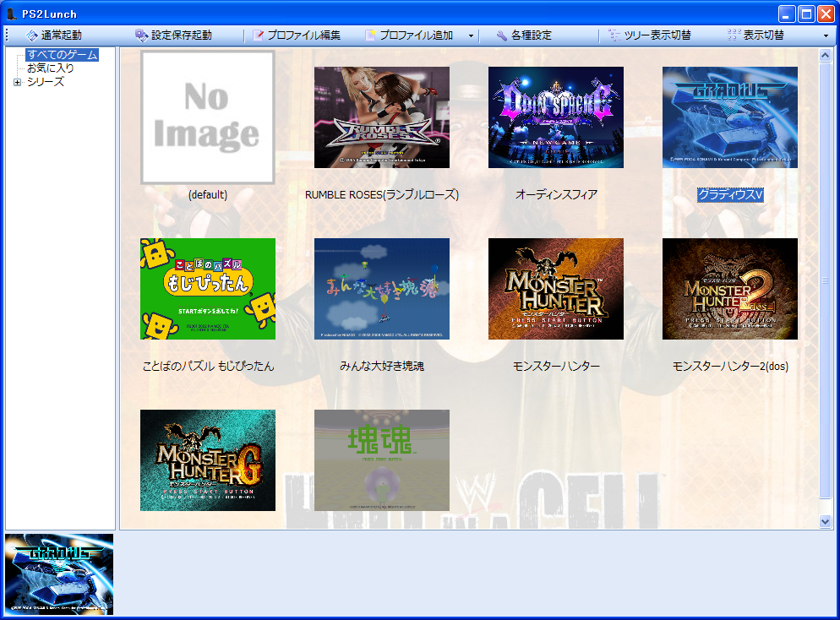Select the みんな大好き塊魂 thumbnail
840x620 pixels.
click(382, 289)
